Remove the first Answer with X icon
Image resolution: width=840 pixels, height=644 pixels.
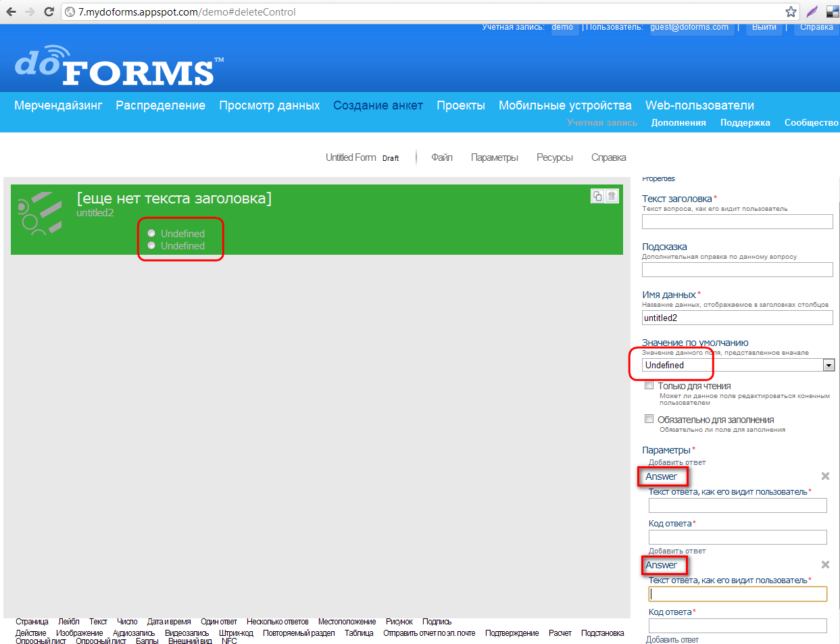825,476
